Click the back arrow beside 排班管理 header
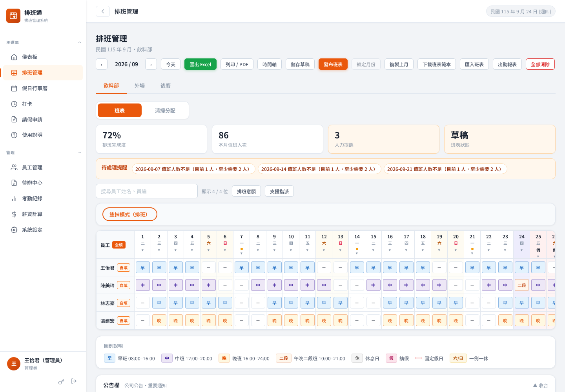Screen dimensions: 565x392 (x=103, y=11)
